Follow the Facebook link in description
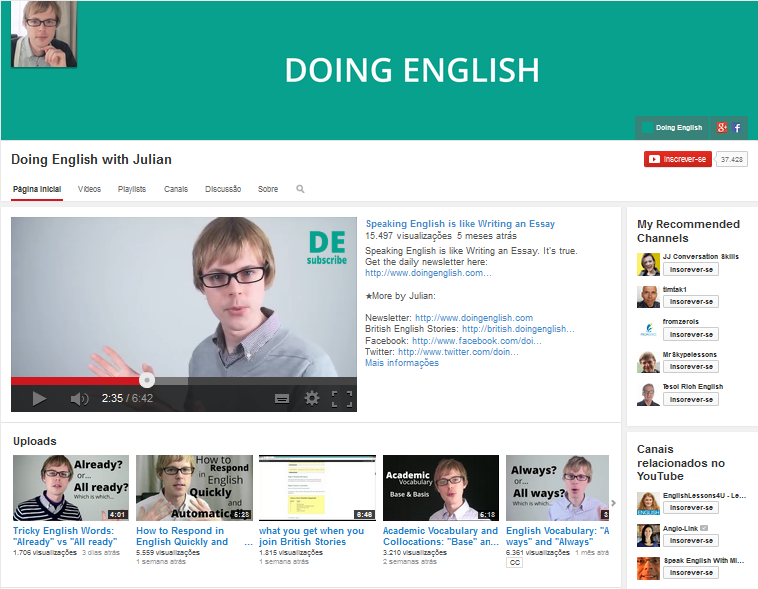This screenshot has width=758, height=589. coord(477,340)
